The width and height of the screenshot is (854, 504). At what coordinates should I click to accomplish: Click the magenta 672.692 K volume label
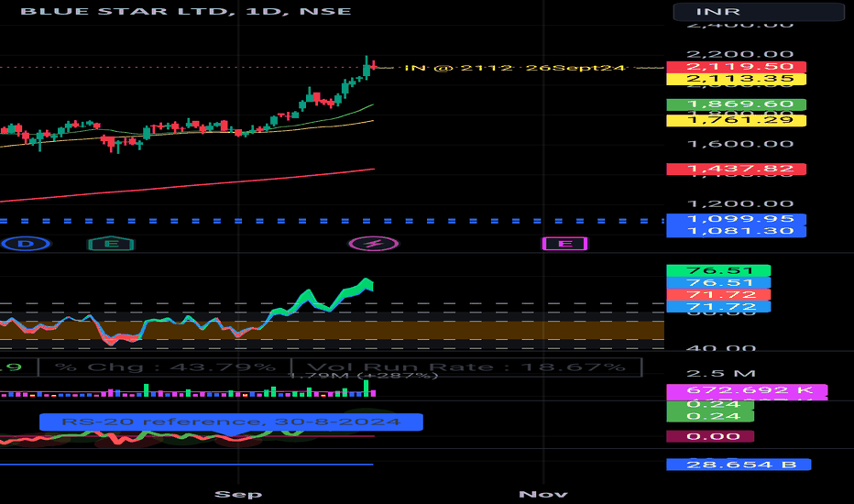tap(747, 390)
